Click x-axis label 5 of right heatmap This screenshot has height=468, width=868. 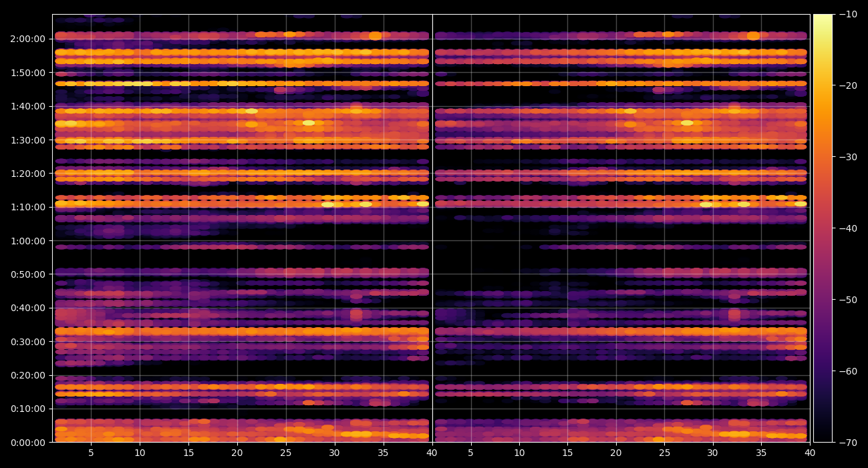471,453
